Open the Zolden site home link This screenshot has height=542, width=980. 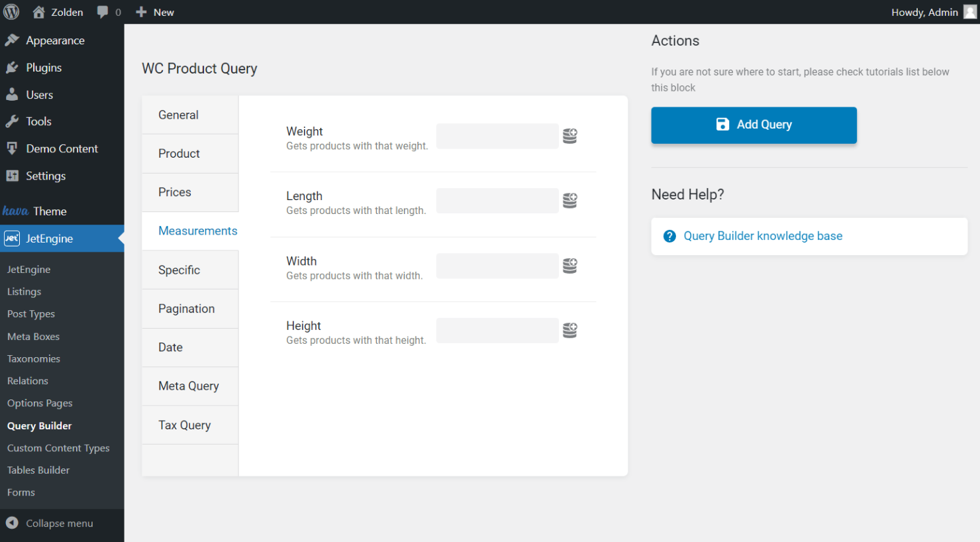coord(58,12)
